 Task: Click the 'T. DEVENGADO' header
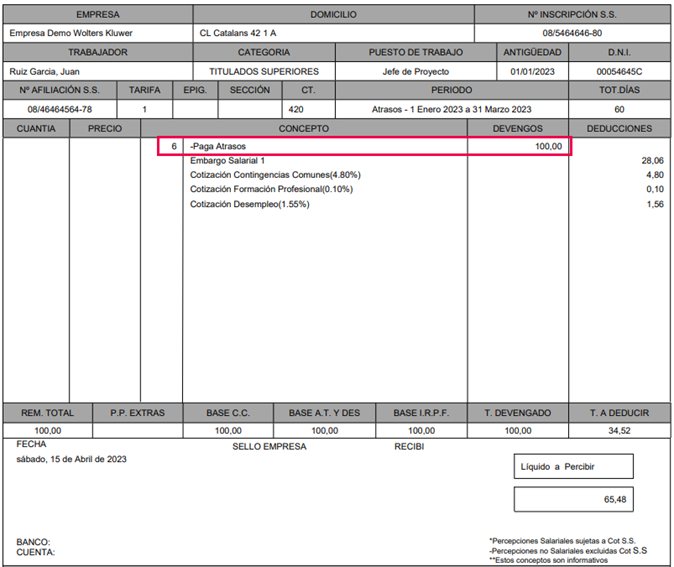(x=518, y=413)
